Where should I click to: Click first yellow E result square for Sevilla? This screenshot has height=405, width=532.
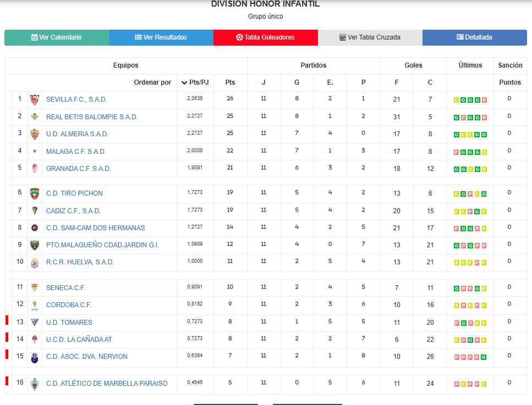click(457, 100)
